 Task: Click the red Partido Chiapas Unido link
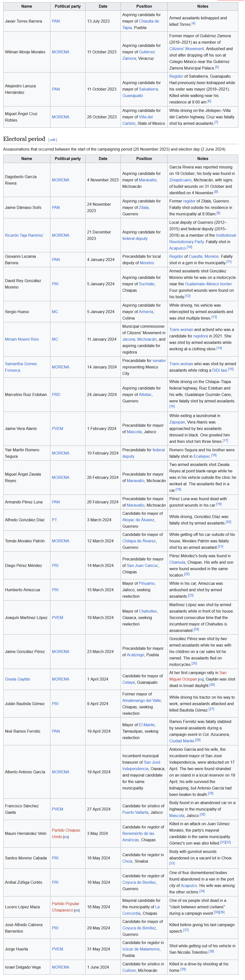click(66, 834)
